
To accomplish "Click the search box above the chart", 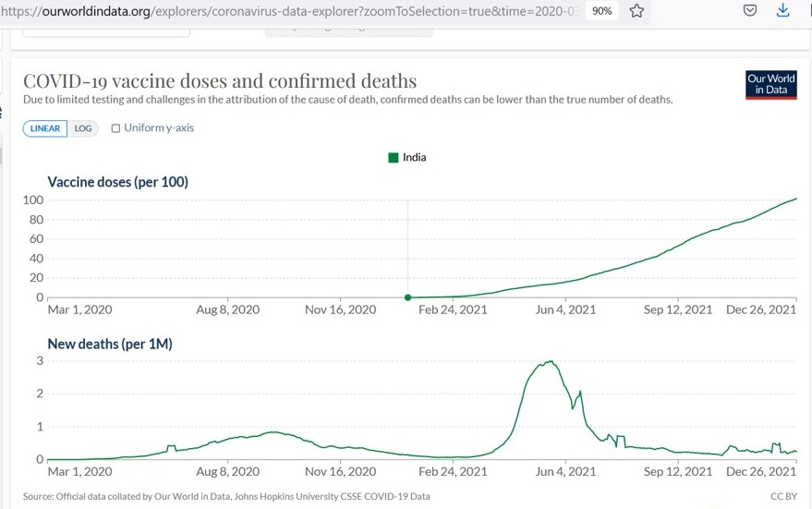I will 105,30.
